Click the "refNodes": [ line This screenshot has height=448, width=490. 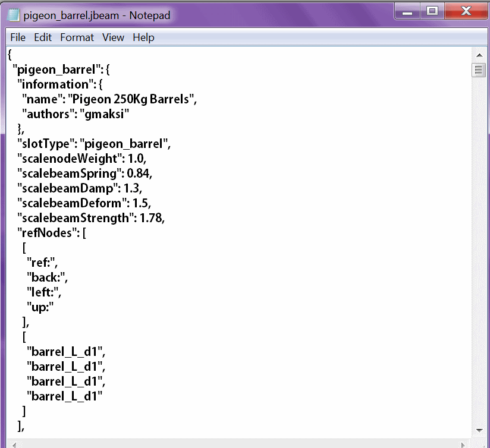(52, 233)
